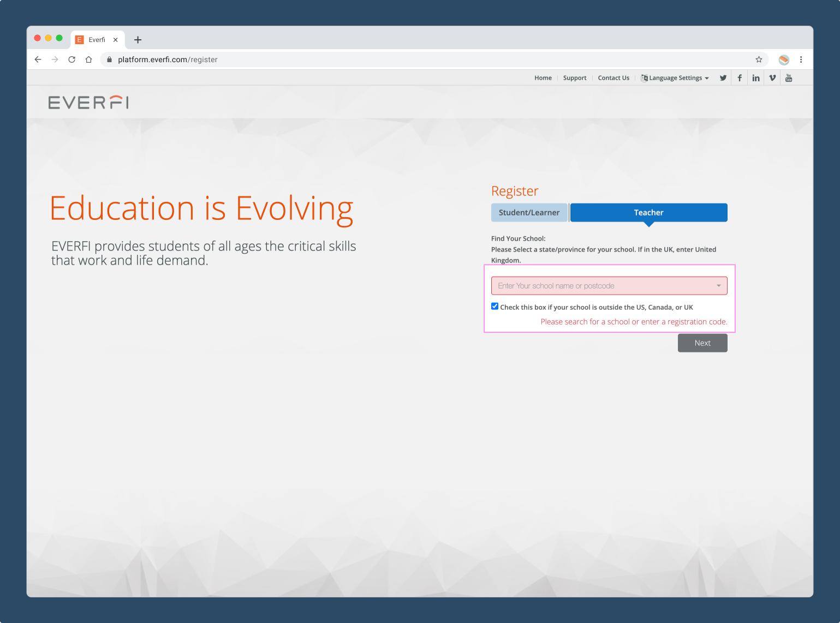This screenshot has width=840, height=623.
Task: Click the EVERFI logo
Action: [x=88, y=103]
